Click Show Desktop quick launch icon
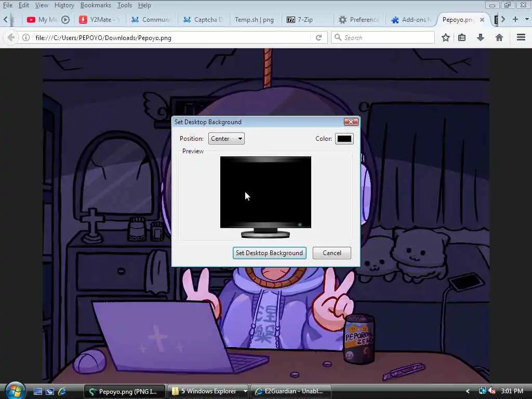 tap(37, 391)
